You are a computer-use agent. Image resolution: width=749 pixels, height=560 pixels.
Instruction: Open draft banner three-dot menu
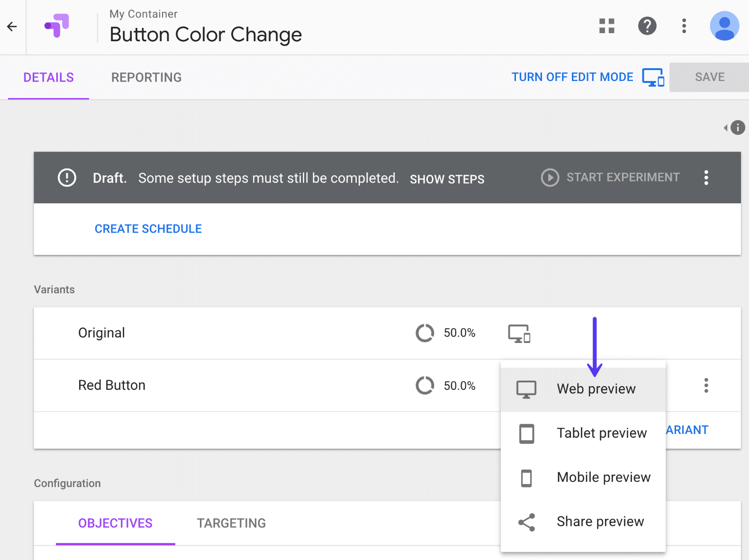click(x=706, y=178)
